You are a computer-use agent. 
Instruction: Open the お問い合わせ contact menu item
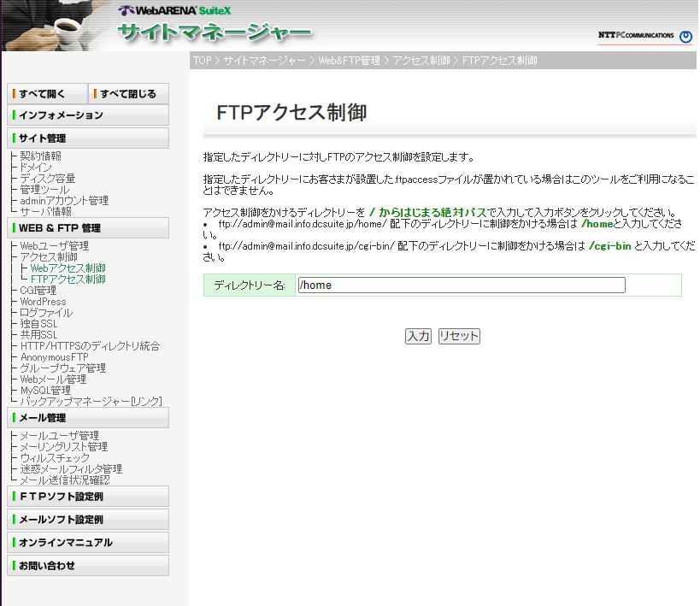(x=88, y=566)
